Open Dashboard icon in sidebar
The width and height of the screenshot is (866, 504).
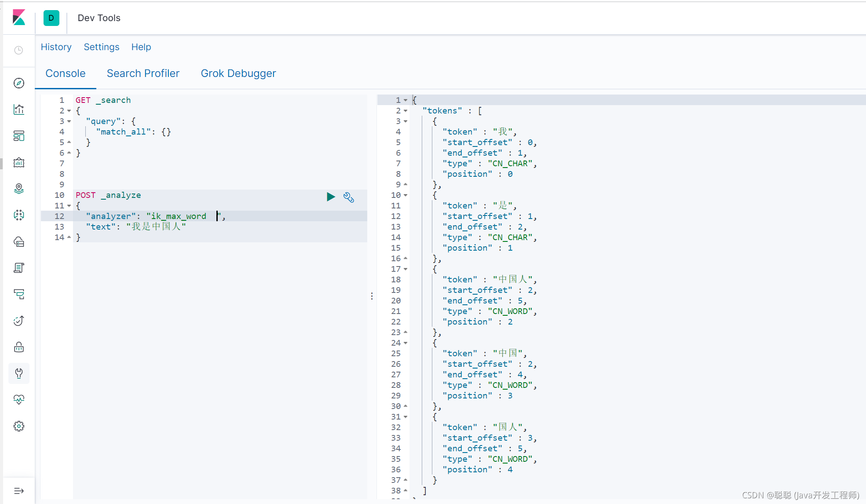point(19,136)
